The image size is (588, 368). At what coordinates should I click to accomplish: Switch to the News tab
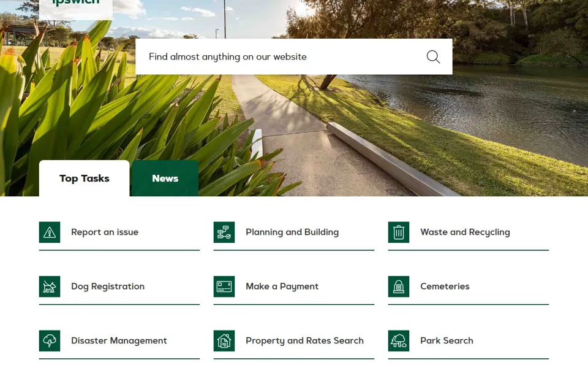point(165,178)
